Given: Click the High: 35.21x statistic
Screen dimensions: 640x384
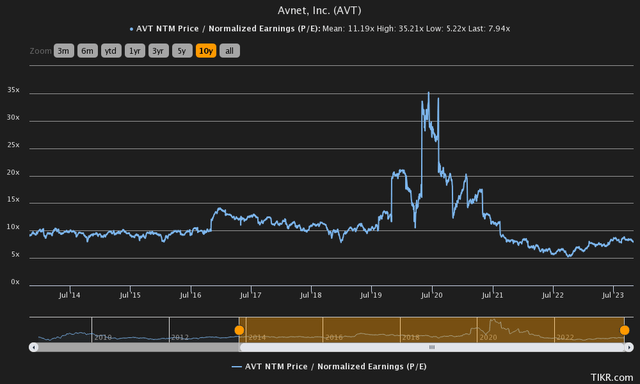Looking at the screenshot, I should pos(400,29).
